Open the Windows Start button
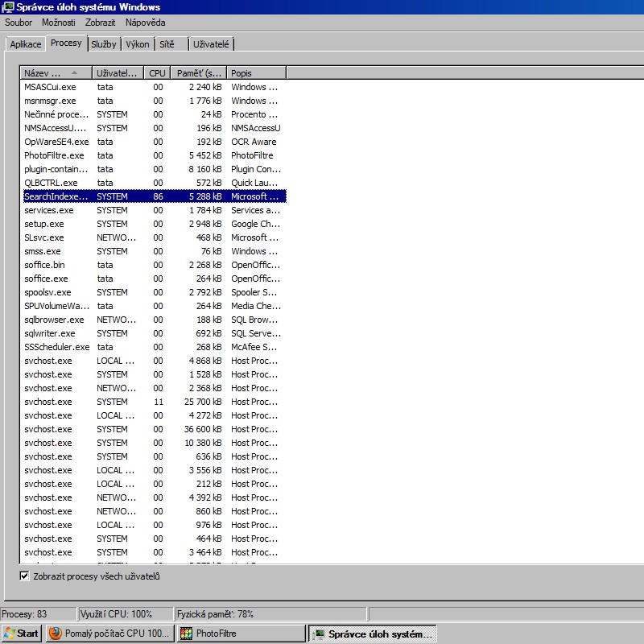Image resolution: width=644 pixels, height=644 pixels. (22, 634)
